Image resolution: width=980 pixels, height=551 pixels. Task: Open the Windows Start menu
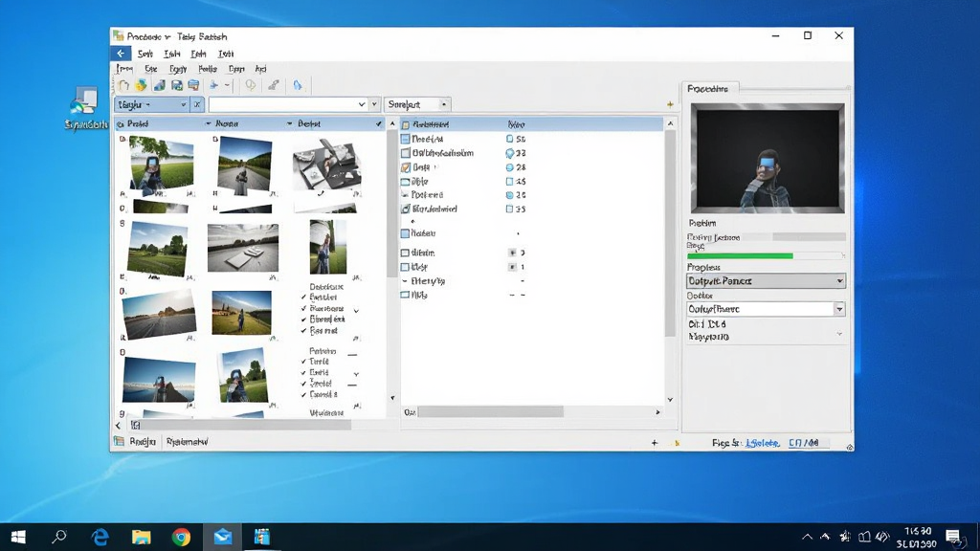(x=18, y=538)
